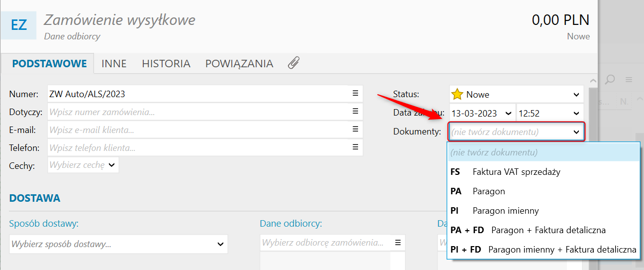Open the Cechy feature dropdown
Screen dimensions: 644x270
[x=111, y=164]
